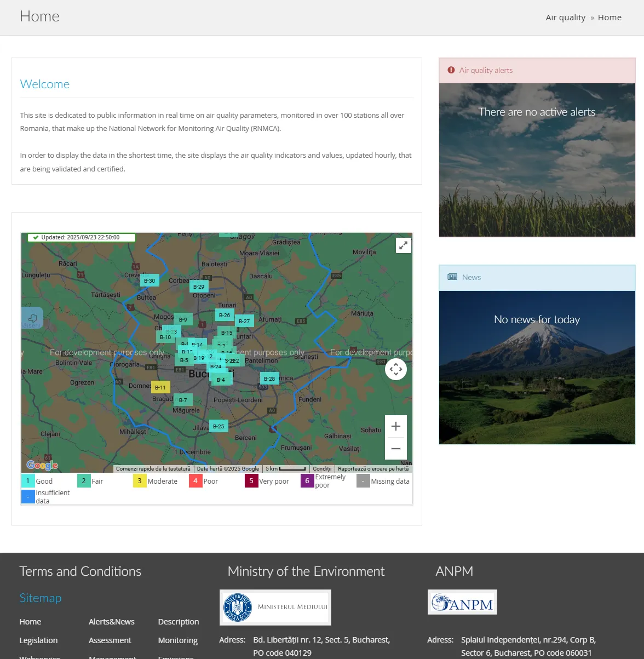Click the Fair legend swatch numbered 2
Viewport: 644px width, 659px height.
(x=84, y=480)
